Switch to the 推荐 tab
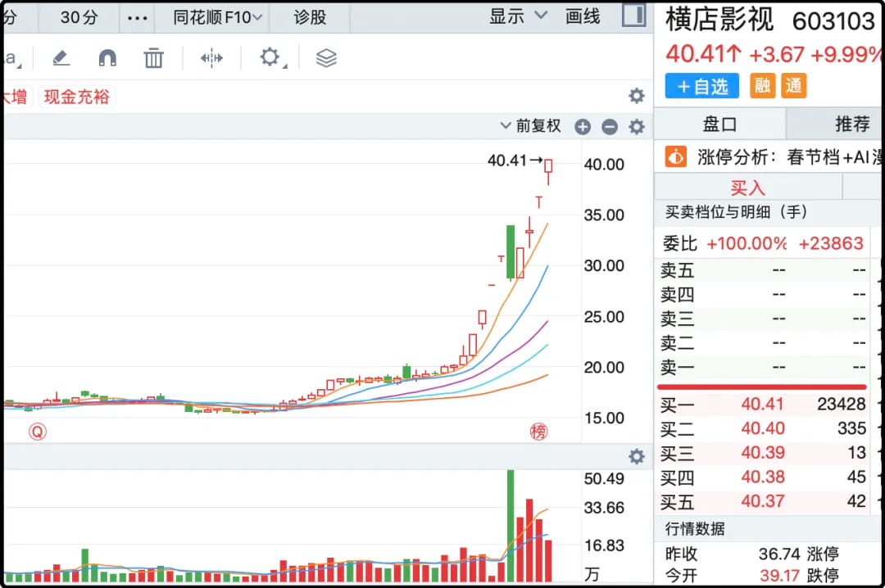This screenshot has height=588, width=885. pos(851,124)
